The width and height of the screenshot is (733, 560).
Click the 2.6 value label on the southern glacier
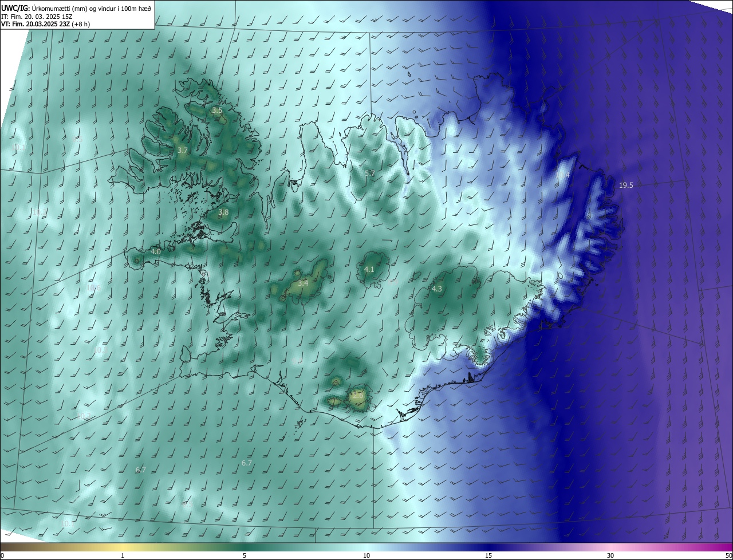tap(358, 395)
